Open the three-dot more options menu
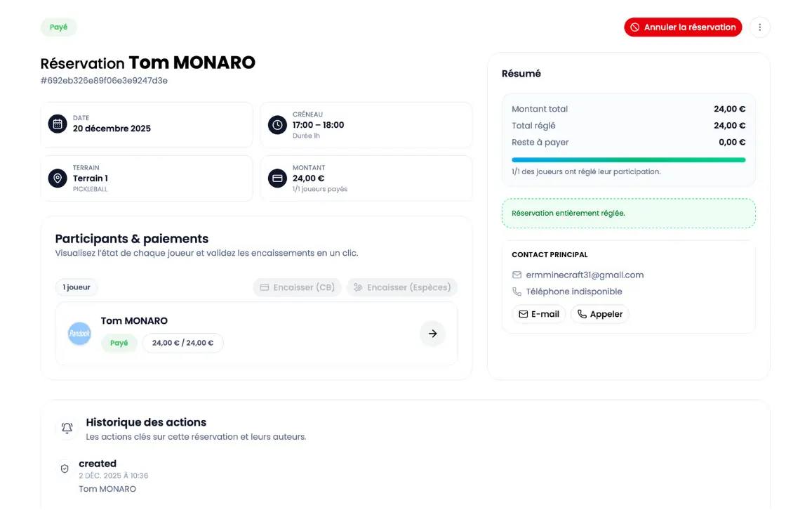Viewport: 812px width, 510px height. (760, 27)
